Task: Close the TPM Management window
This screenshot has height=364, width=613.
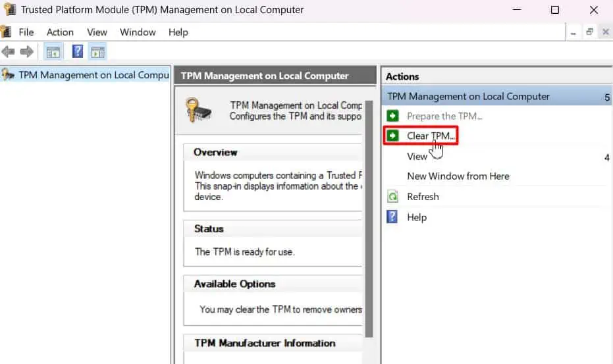Action: point(593,10)
